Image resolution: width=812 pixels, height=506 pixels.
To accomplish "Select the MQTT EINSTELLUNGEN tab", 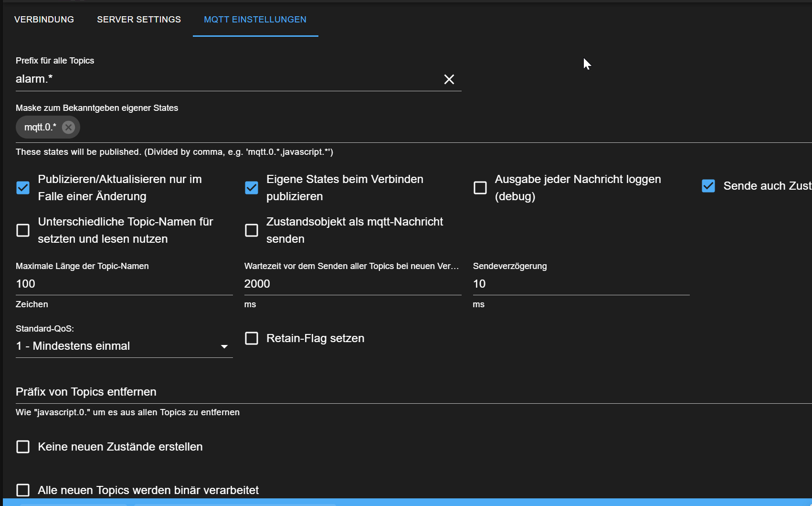I will [255, 20].
